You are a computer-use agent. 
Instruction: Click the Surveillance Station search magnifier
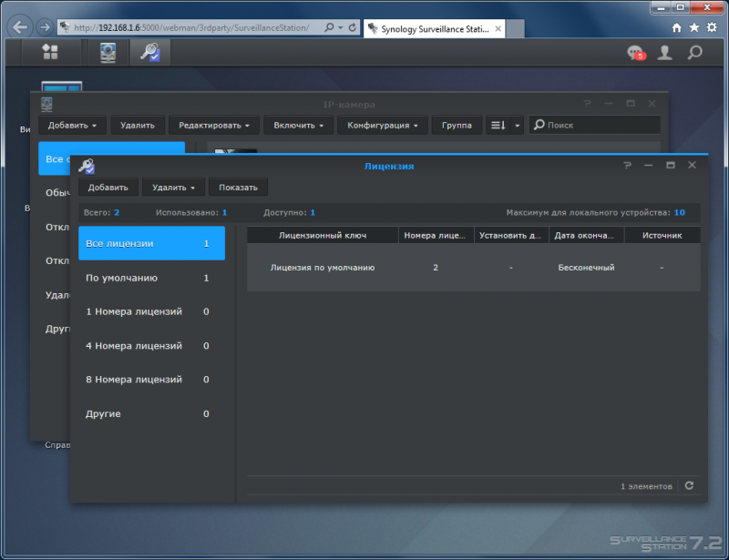tap(694, 53)
